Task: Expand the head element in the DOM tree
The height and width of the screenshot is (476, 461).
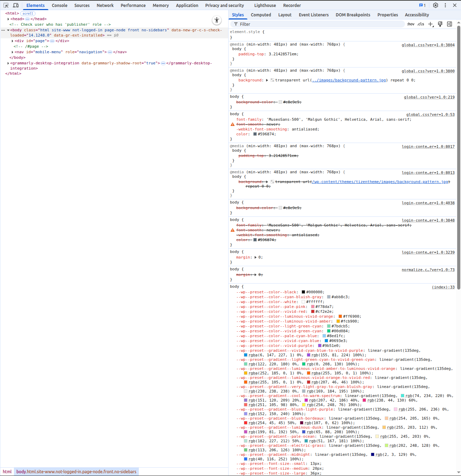Action: pyautogui.click(x=8, y=19)
